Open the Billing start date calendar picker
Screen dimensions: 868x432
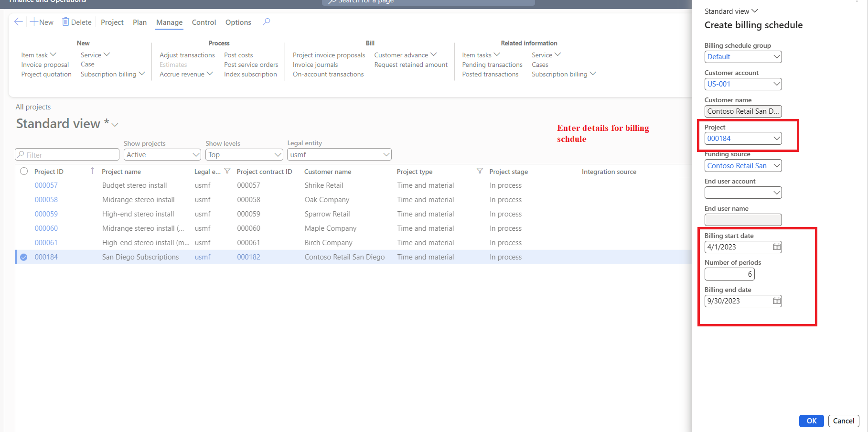(777, 247)
